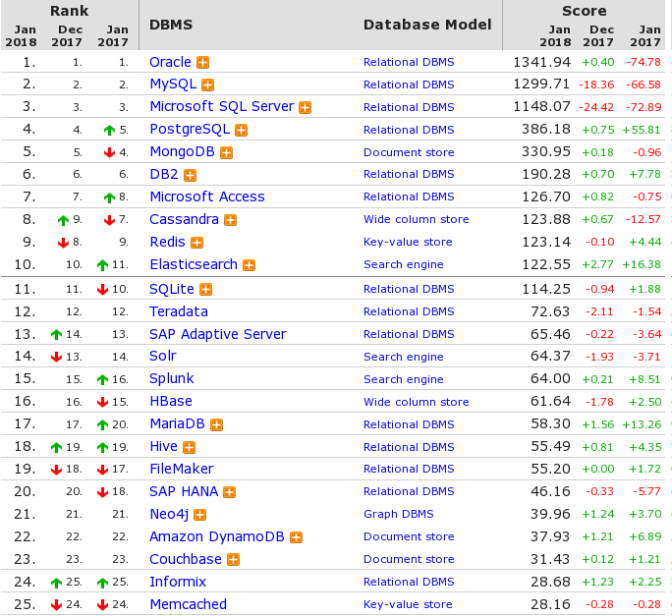Click the plus icon next to Oracle
Screen dimensions: 672x616
point(203,62)
